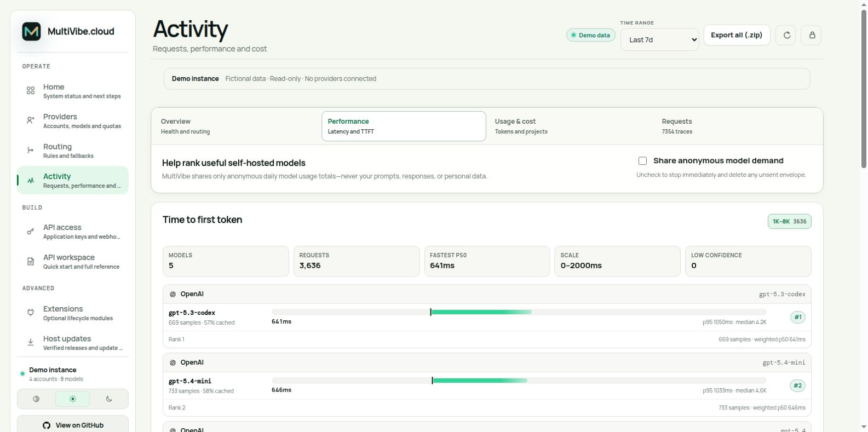
Task: Click the lock icon button in the header
Action: coord(811,35)
